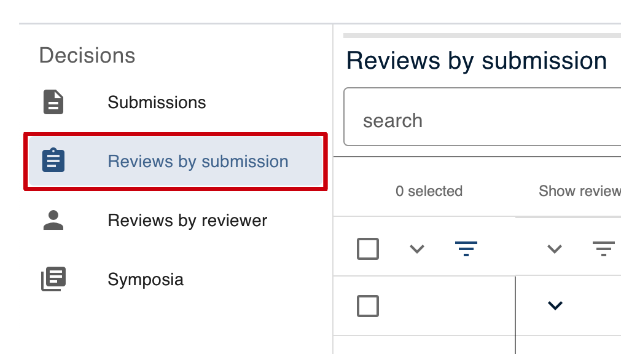Click the Submissions document icon
The image size is (638, 362).
[x=53, y=102]
